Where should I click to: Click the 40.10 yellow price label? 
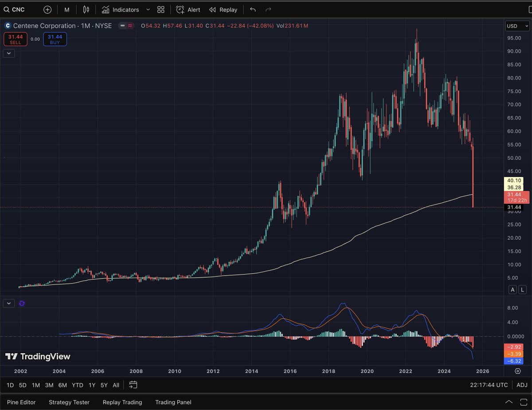[514, 181]
